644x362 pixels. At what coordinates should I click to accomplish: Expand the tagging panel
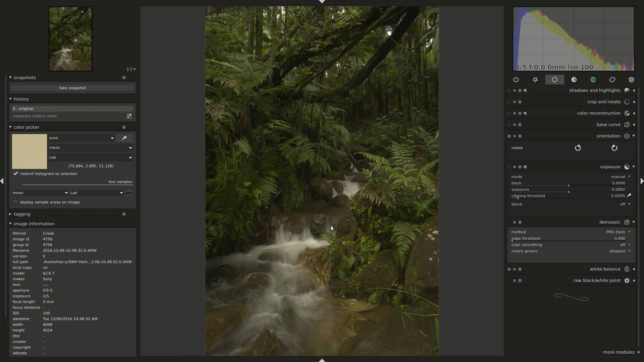(22, 214)
